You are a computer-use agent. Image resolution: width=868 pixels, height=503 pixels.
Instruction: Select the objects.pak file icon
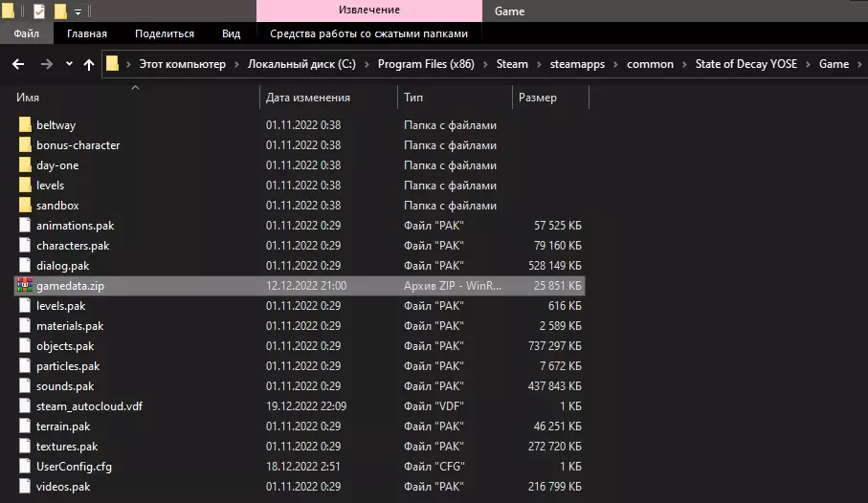click(x=25, y=346)
